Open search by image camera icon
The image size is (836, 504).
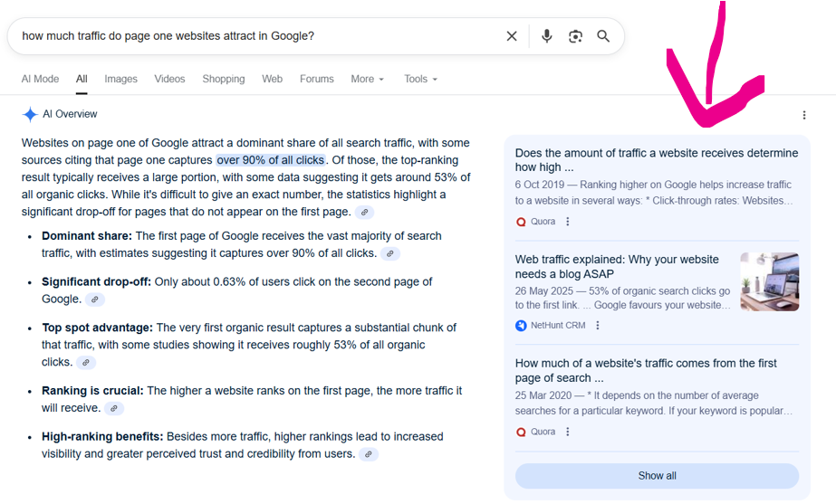point(575,36)
